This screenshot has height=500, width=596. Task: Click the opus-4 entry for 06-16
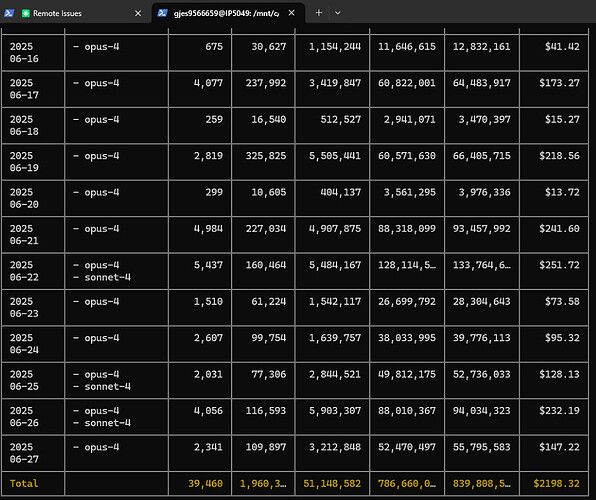[x=96, y=47]
